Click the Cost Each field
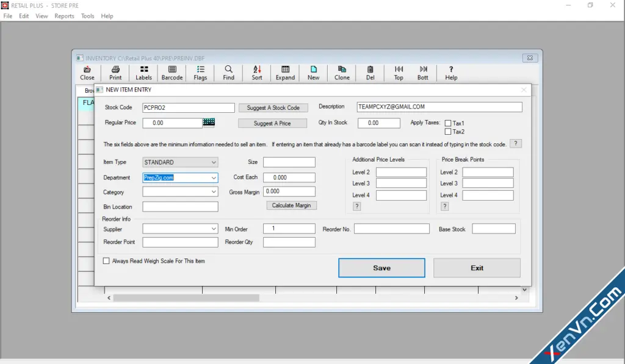625x364 pixels. [x=289, y=177]
